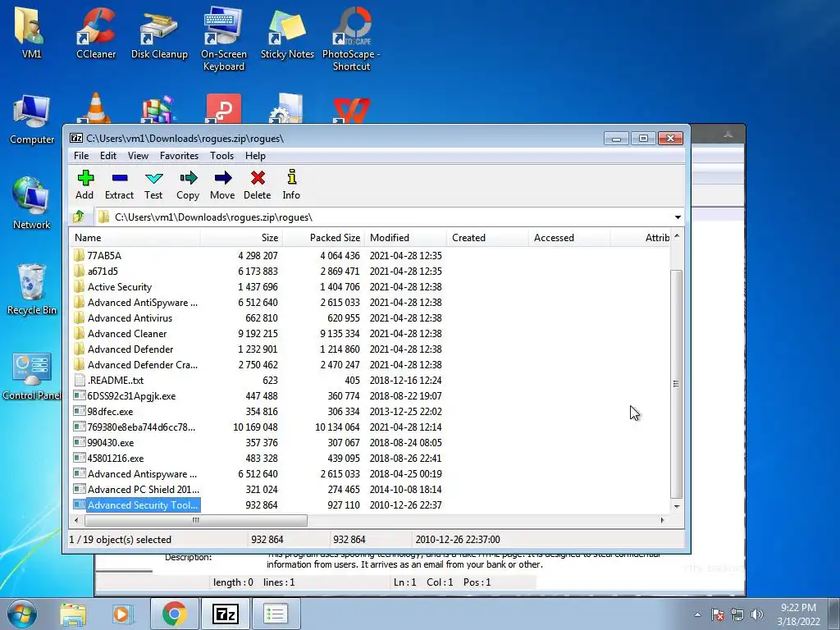Screen dimensions: 840x630
Task: Sort by the Size column header
Action: pos(241,238)
